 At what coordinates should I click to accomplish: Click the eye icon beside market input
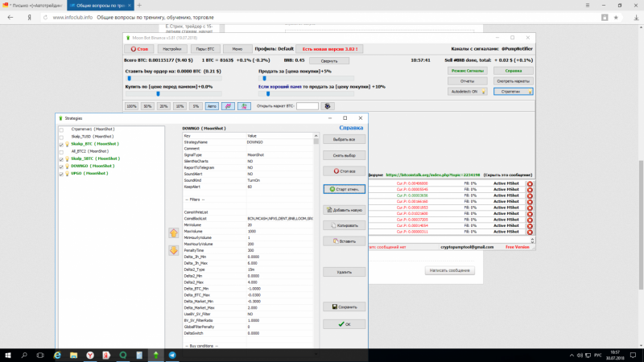[328, 106]
